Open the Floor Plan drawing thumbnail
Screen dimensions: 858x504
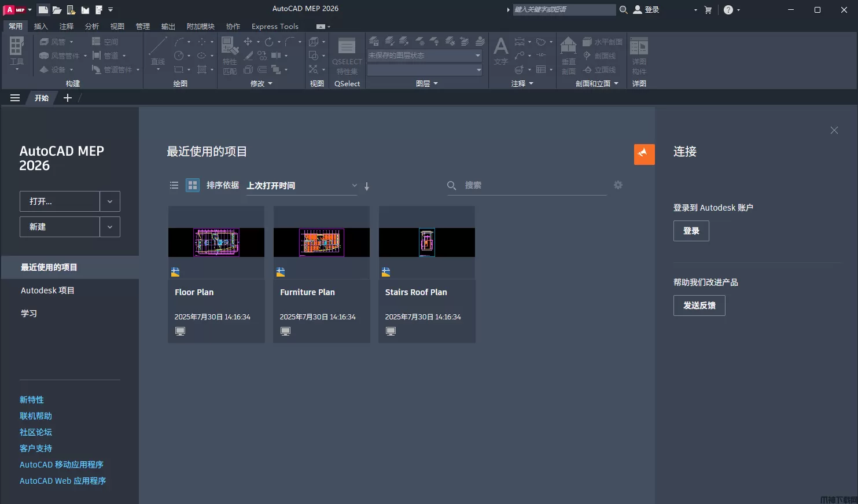(x=216, y=242)
